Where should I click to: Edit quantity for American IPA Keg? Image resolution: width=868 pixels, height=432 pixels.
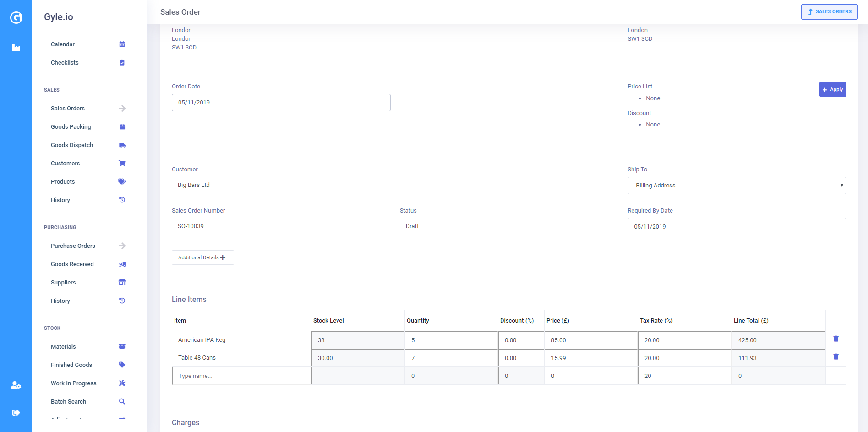pyautogui.click(x=451, y=340)
